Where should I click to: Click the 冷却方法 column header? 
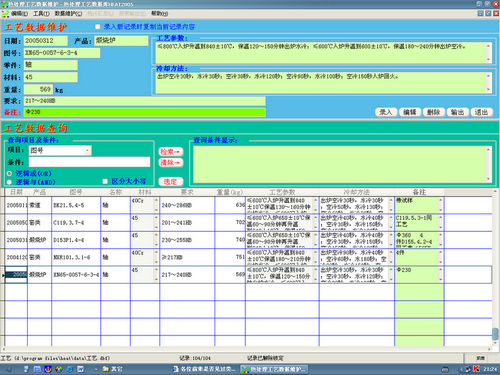[x=357, y=192]
